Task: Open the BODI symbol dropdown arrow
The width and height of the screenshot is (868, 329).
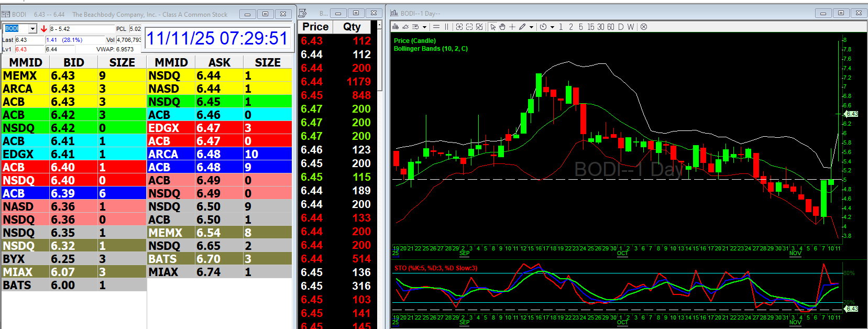Action: pos(32,29)
